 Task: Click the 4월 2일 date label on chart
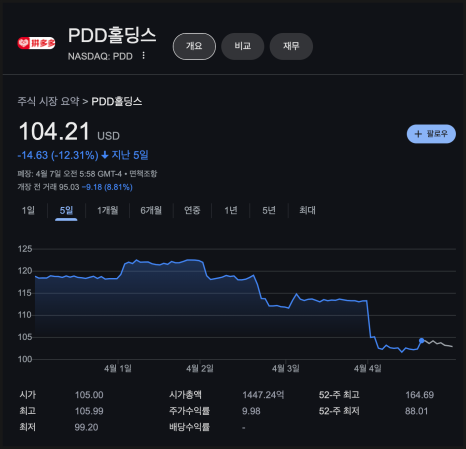(200, 368)
